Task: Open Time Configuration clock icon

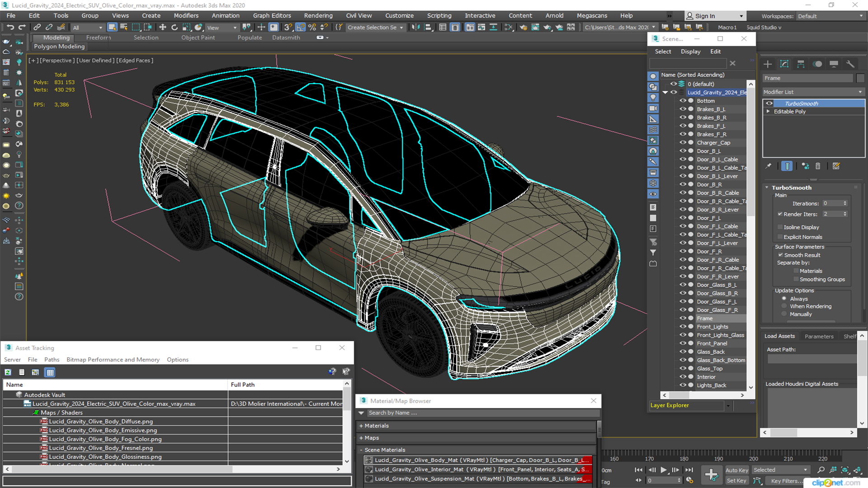Action: pos(689,480)
